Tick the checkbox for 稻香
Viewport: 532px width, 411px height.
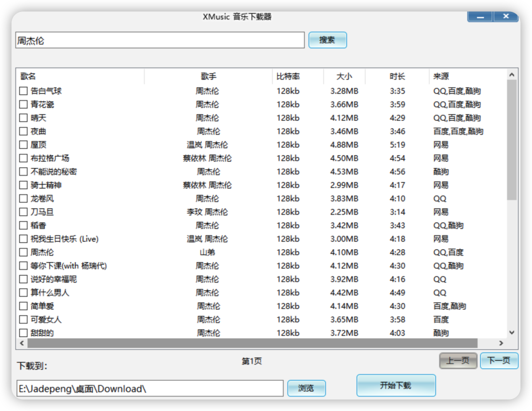coord(23,225)
